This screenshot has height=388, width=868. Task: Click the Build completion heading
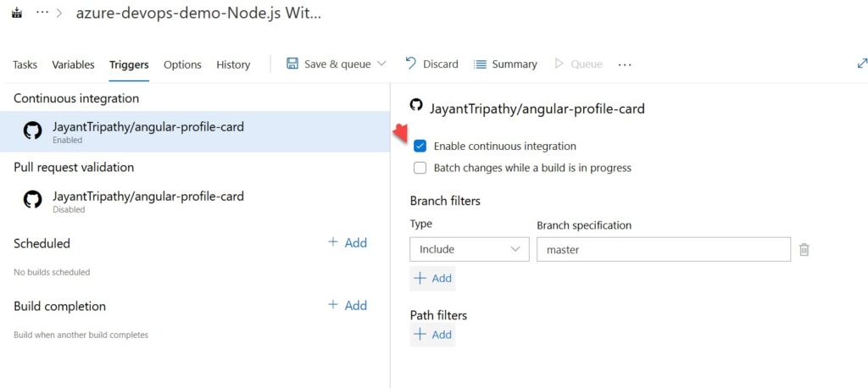click(60, 307)
